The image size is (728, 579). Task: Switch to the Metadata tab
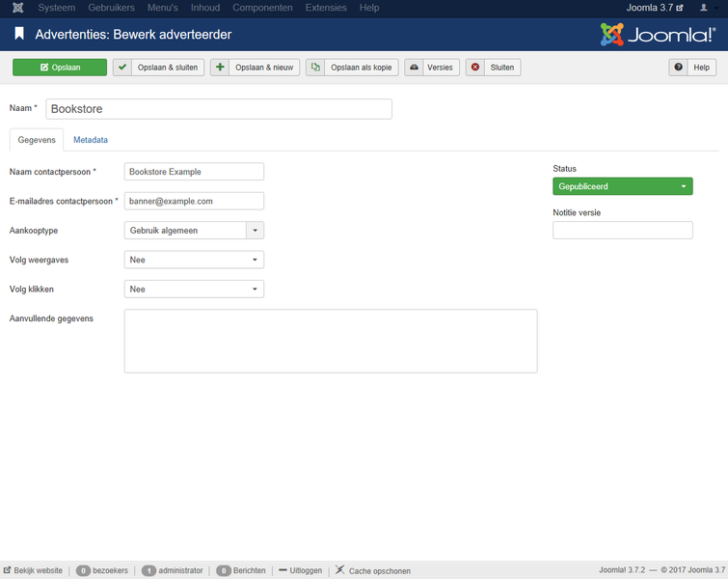[91, 140]
